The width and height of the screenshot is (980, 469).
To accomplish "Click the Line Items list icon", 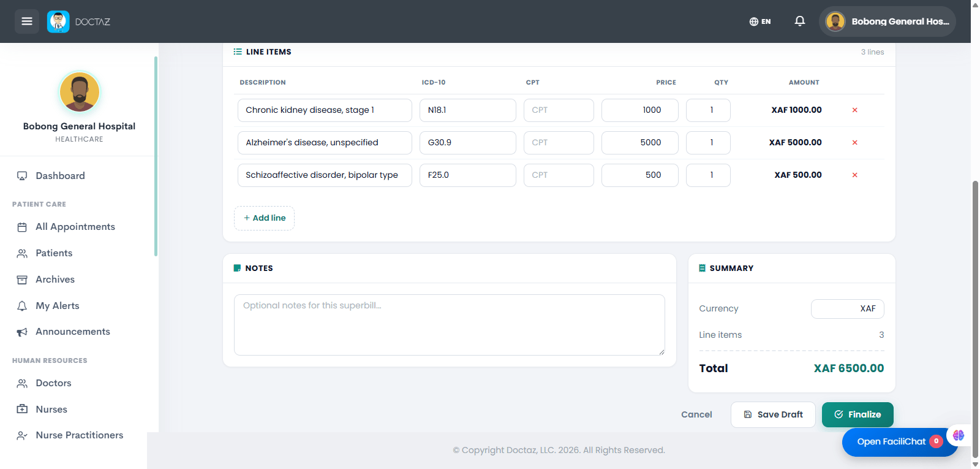I will (238, 52).
